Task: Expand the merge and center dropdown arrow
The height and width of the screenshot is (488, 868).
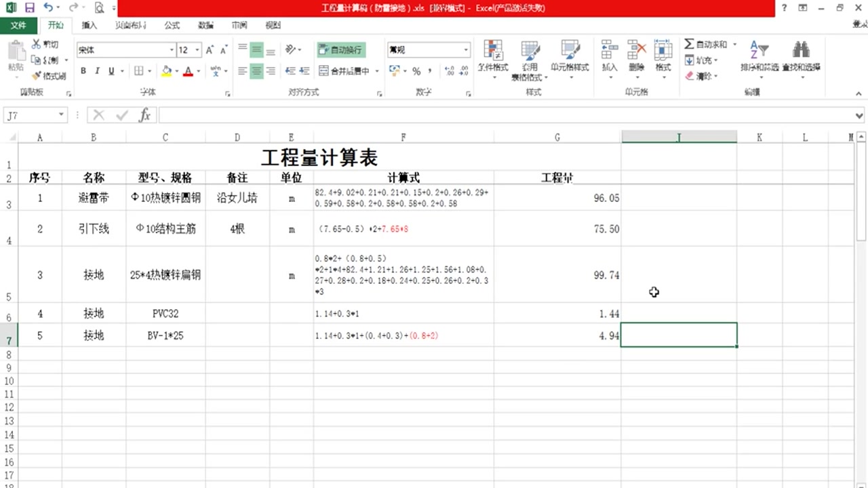Action: (x=376, y=70)
